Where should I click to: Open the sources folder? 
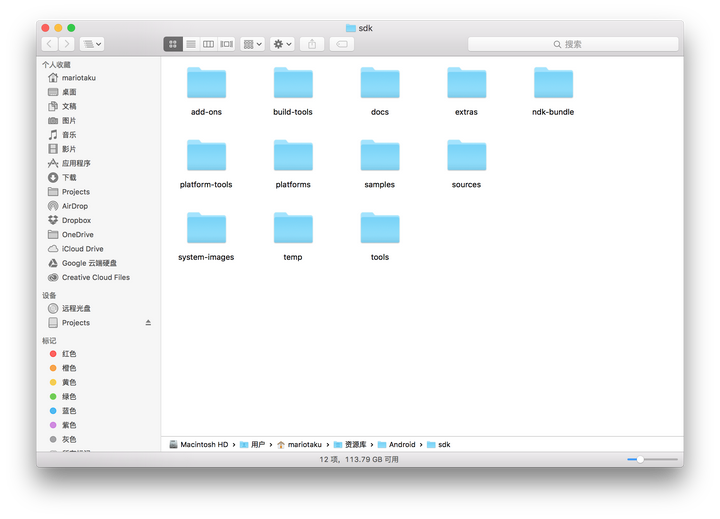click(x=467, y=156)
